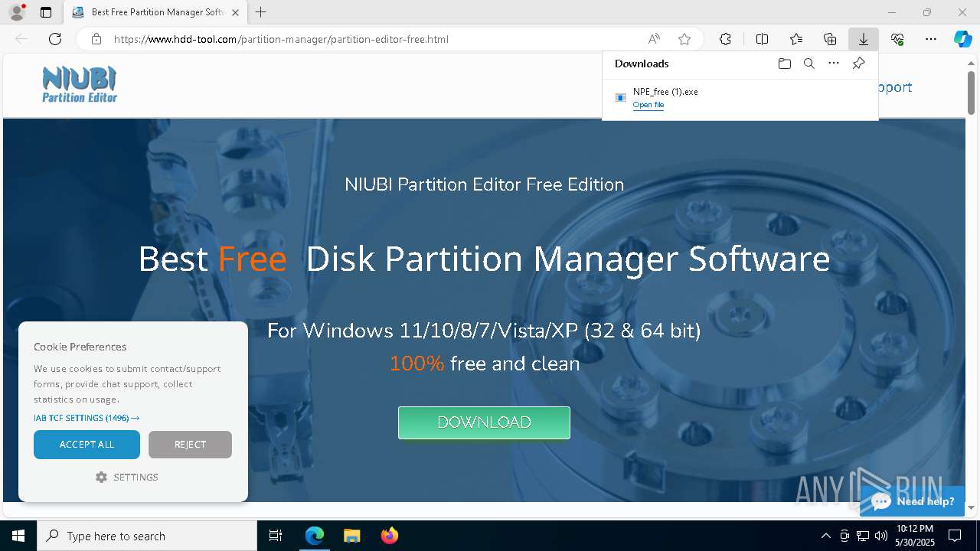
Task: Close the Best Free Partition Manager tab
Action: 236,12
